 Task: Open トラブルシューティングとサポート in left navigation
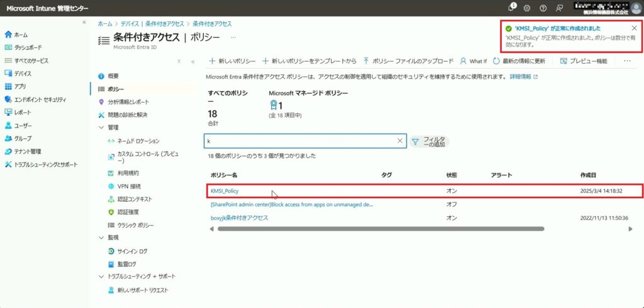[x=41, y=165]
